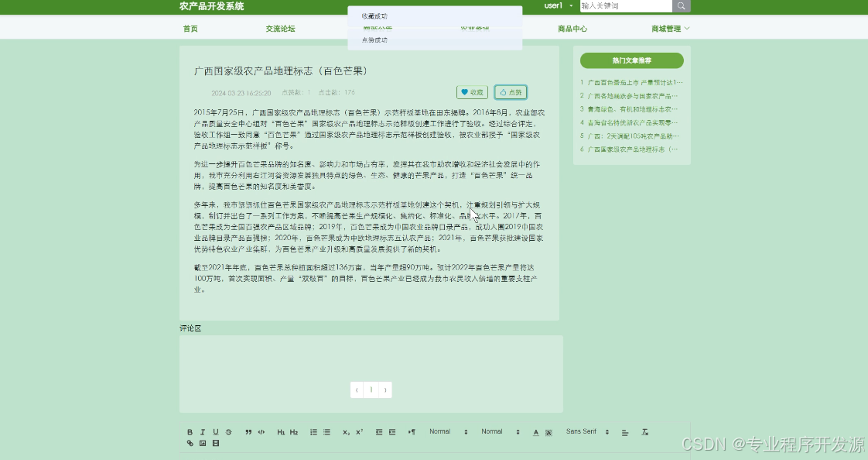The height and width of the screenshot is (460, 868).
Task: Clear text formatting
Action: (645, 432)
